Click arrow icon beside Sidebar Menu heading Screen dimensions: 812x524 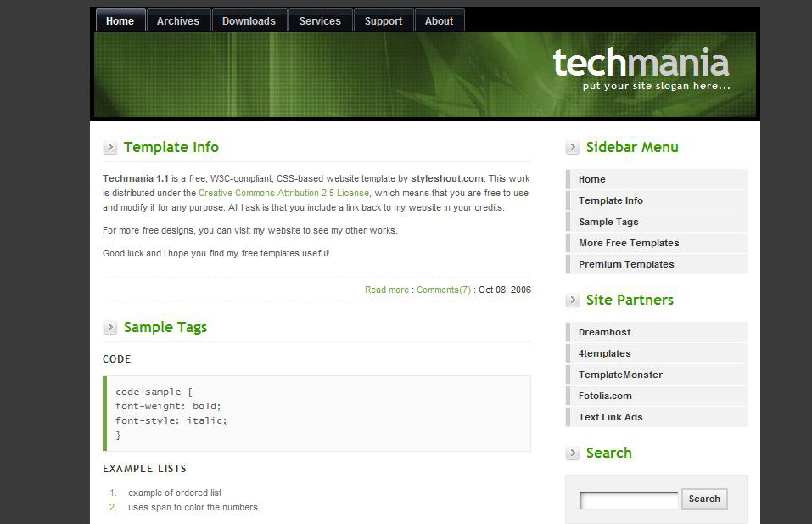[x=573, y=148]
